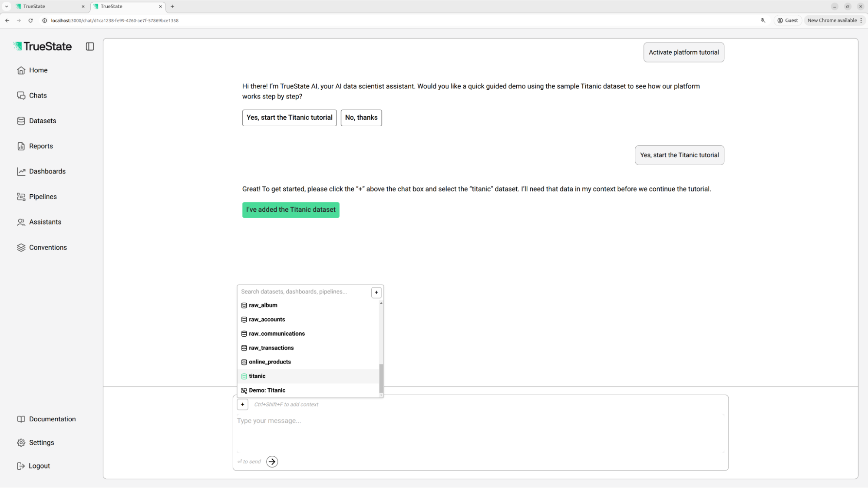868x488 pixels.
Task: Click Activate platform tutorial button
Action: point(683,52)
